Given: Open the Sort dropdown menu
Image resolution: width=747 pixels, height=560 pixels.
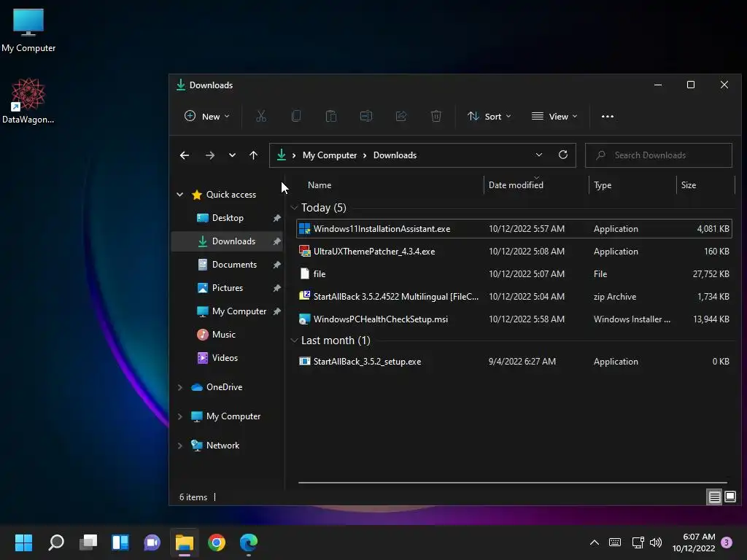Looking at the screenshot, I should 489,116.
